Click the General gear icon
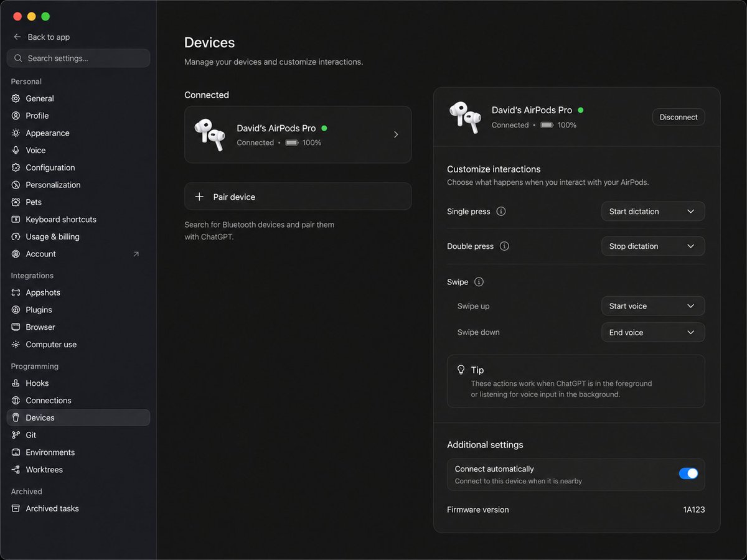This screenshot has width=747, height=560. pyautogui.click(x=16, y=98)
